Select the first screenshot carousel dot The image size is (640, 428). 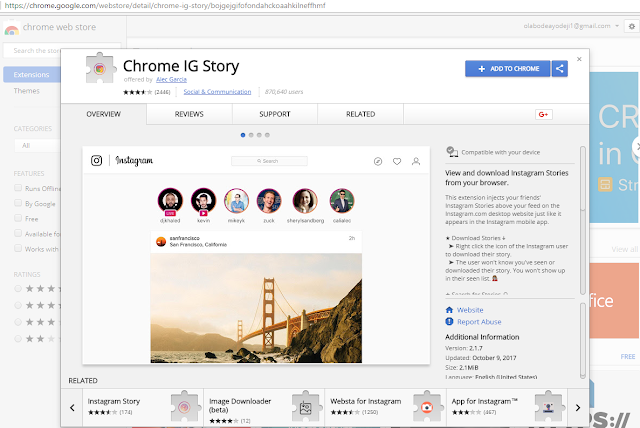243,135
